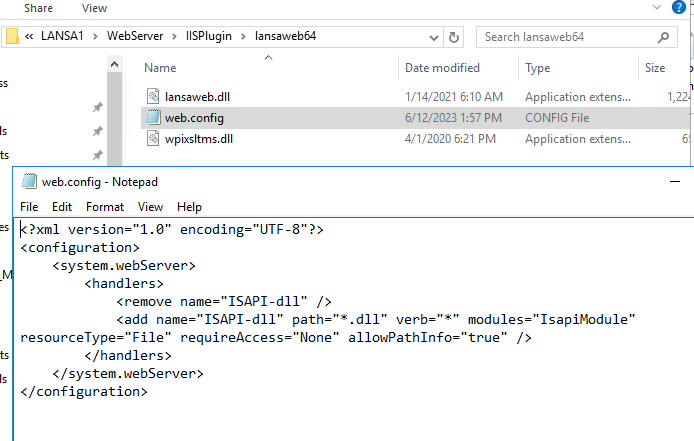
Task: Open the View tab in Explorer
Action: (94, 8)
